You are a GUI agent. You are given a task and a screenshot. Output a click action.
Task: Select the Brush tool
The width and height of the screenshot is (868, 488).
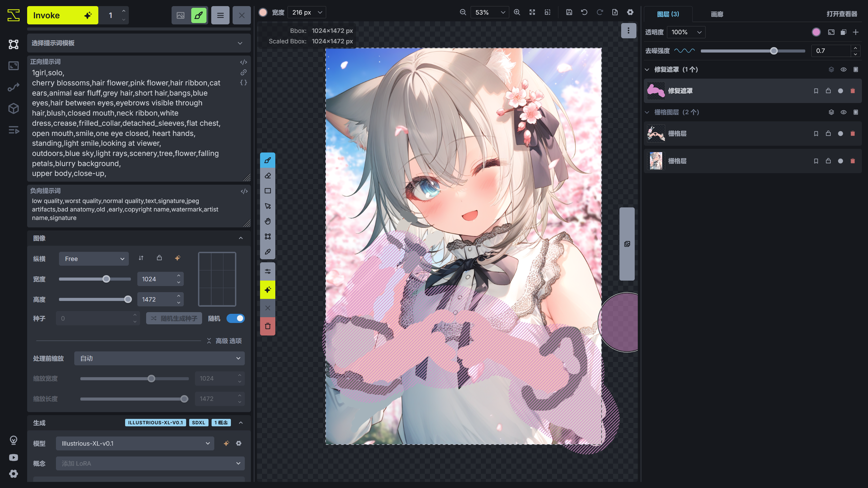[x=268, y=160]
